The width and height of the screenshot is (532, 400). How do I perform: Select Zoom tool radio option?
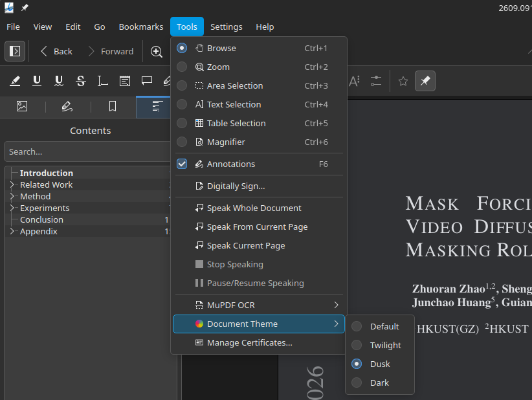(182, 67)
